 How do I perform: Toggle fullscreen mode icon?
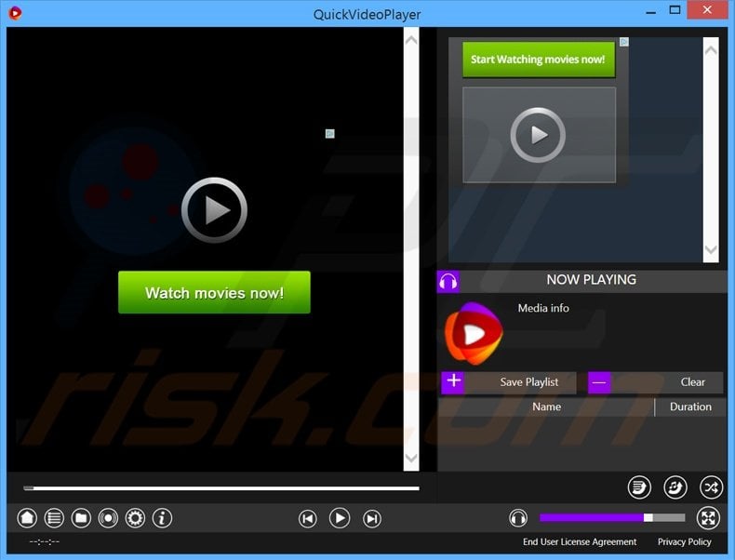[708, 518]
